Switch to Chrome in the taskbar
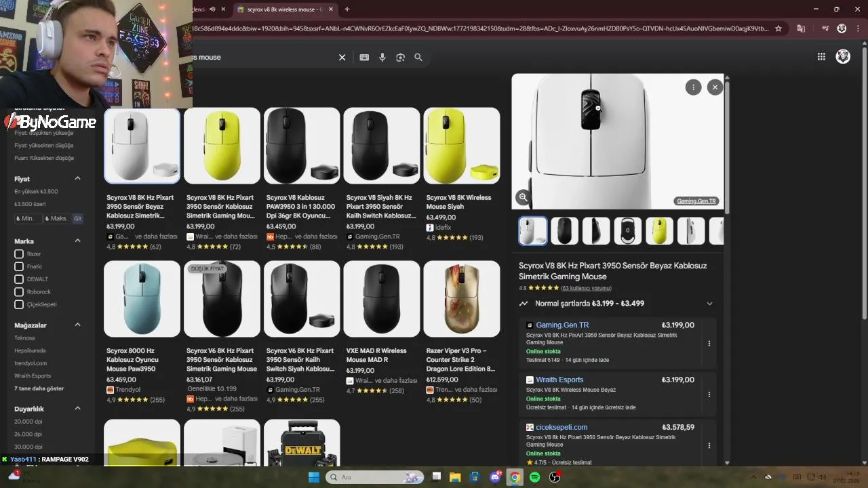Screen dimensions: 868x488 [515, 477]
